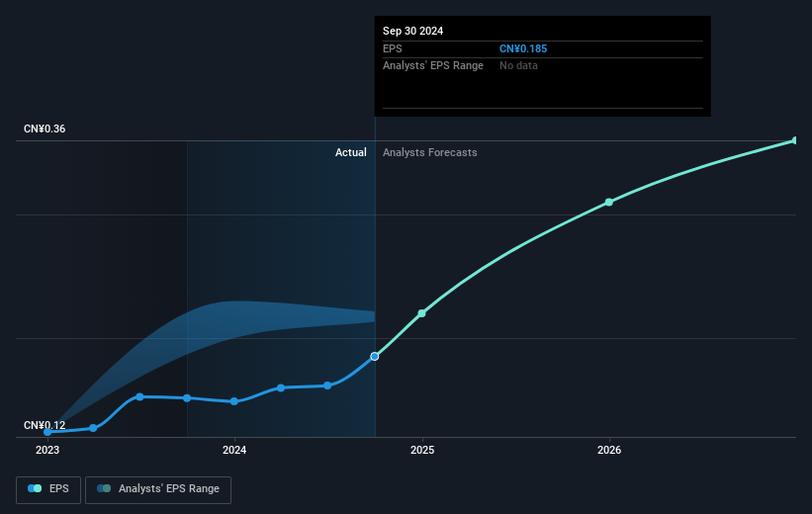Click the 2024 x-axis label

pyautogui.click(x=234, y=451)
